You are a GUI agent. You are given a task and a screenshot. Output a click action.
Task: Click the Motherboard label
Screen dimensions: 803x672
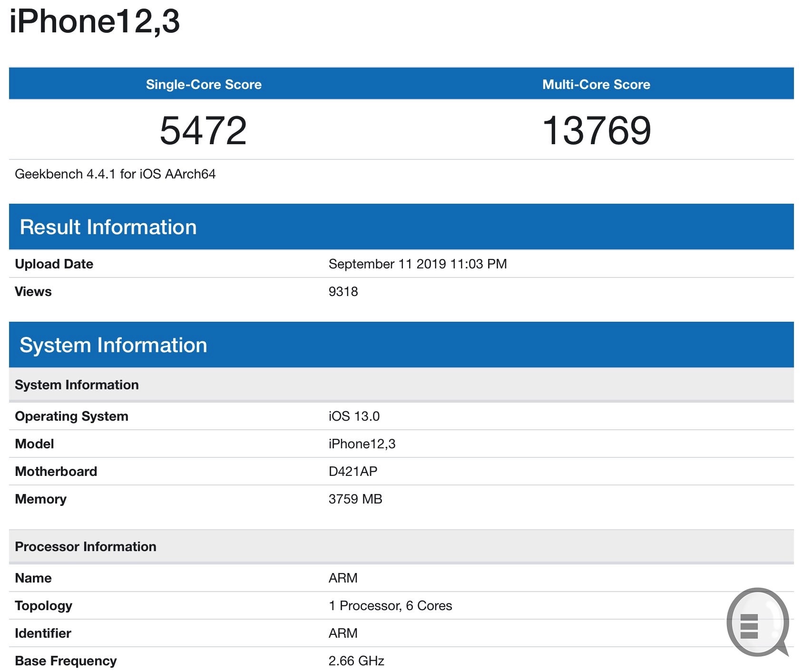pos(56,472)
